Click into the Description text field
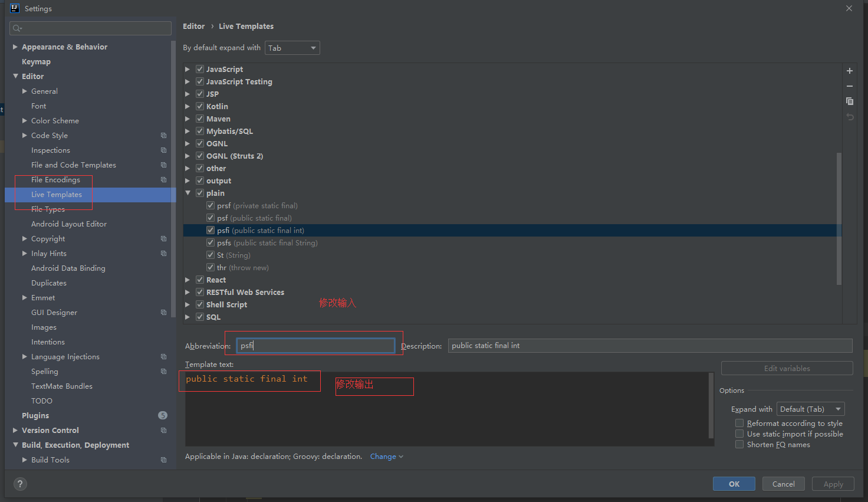 [x=650, y=346]
